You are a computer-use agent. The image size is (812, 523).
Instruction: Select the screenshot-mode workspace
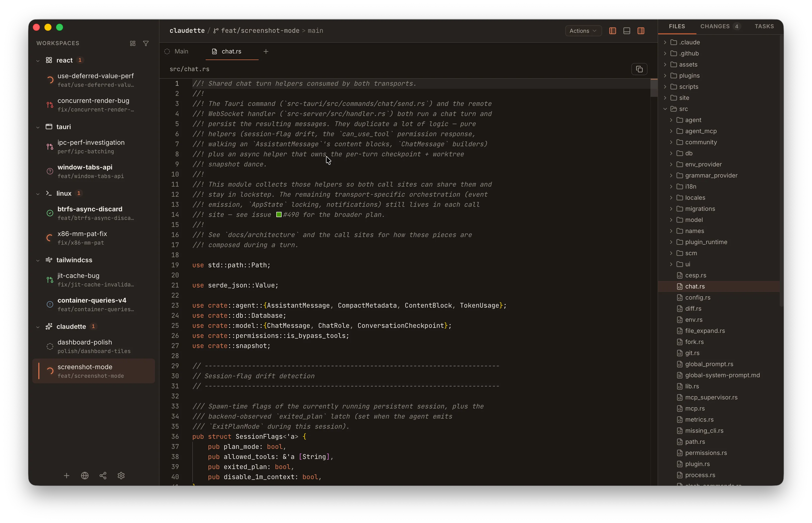(93, 371)
